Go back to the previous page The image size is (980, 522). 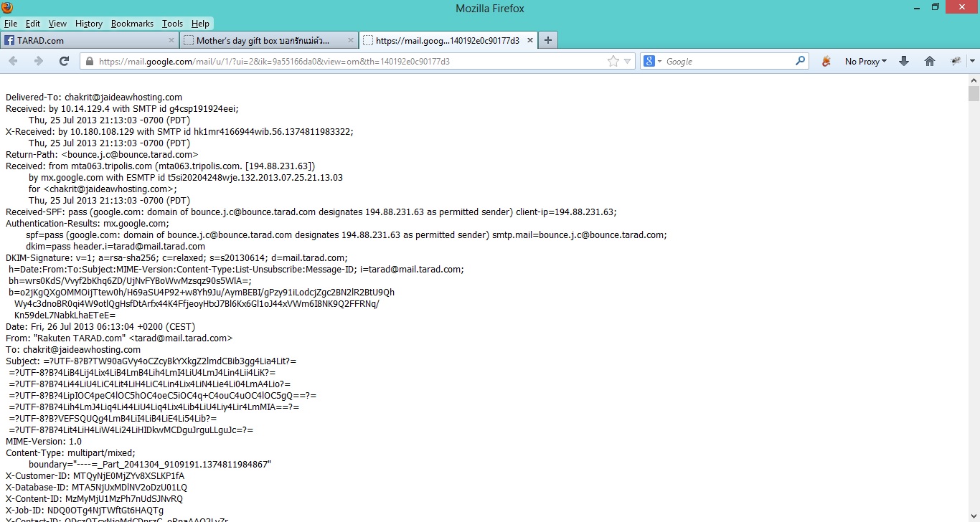pos(13,62)
